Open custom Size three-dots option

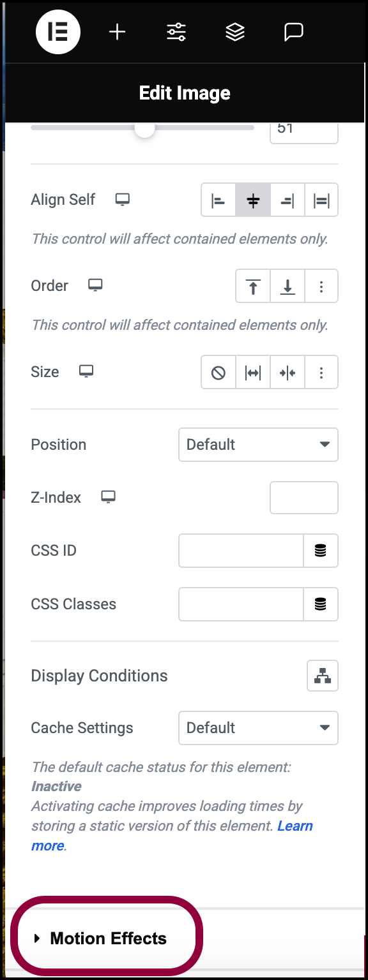point(321,373)
